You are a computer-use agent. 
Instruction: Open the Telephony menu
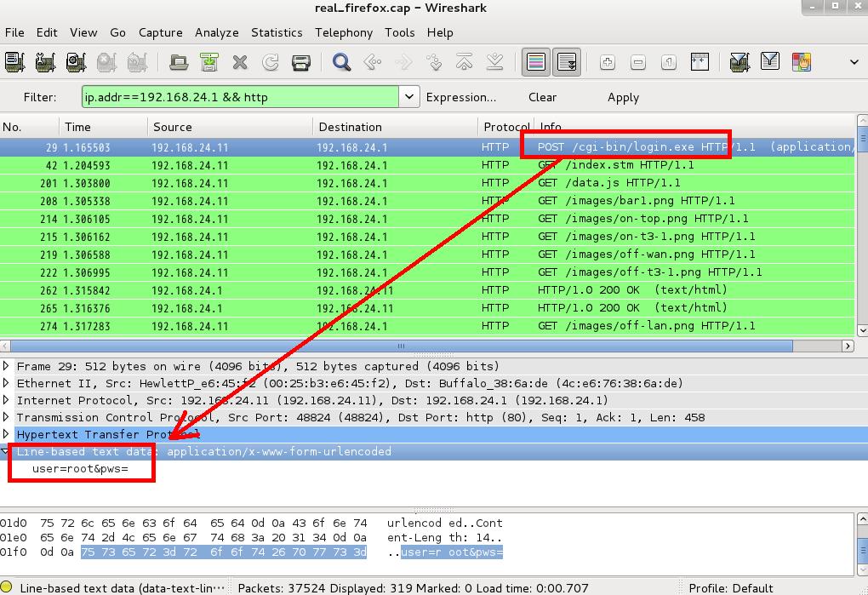pos(344,32)
